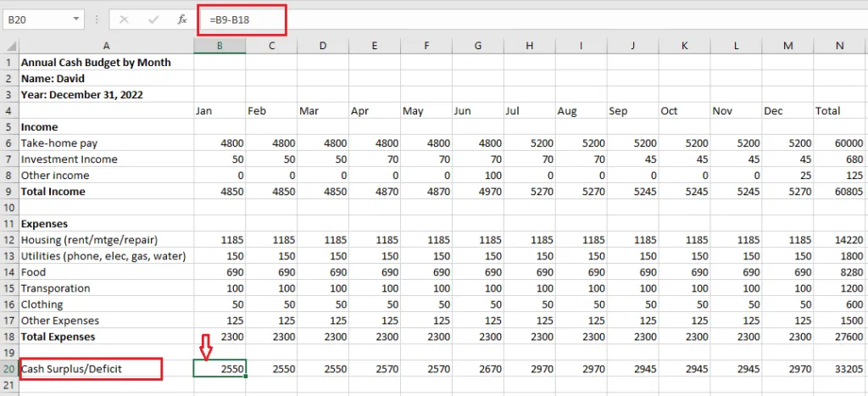Click the Jun other income value 100
The width and height of the screenshot is (868, 396).
click(x=478, y=175)
